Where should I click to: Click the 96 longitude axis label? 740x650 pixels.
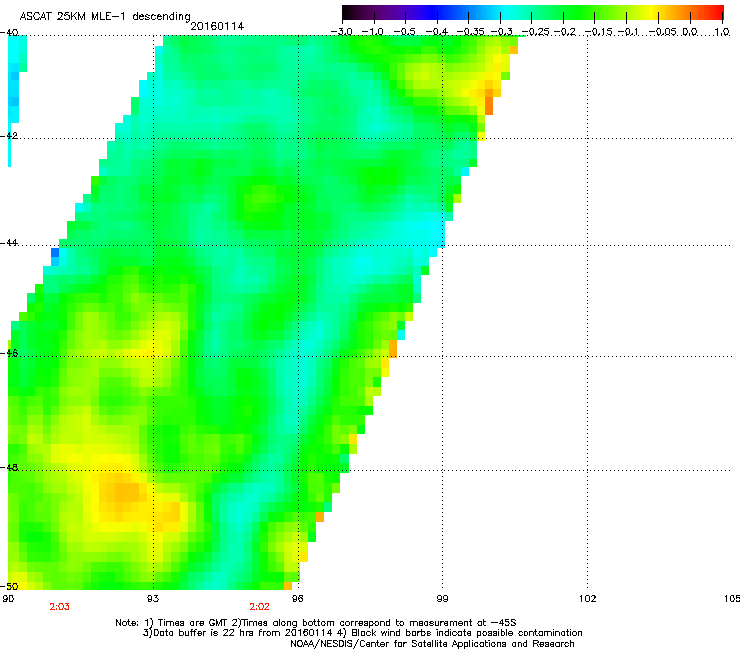[297, 599]
